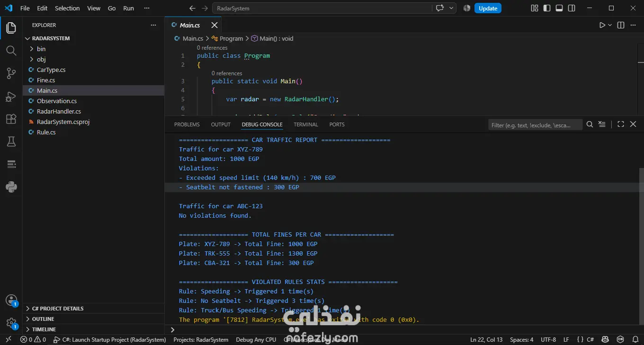Click the debug console search icon
The image size is (644, 345).
pyautogui.click(x=590, y=124)
